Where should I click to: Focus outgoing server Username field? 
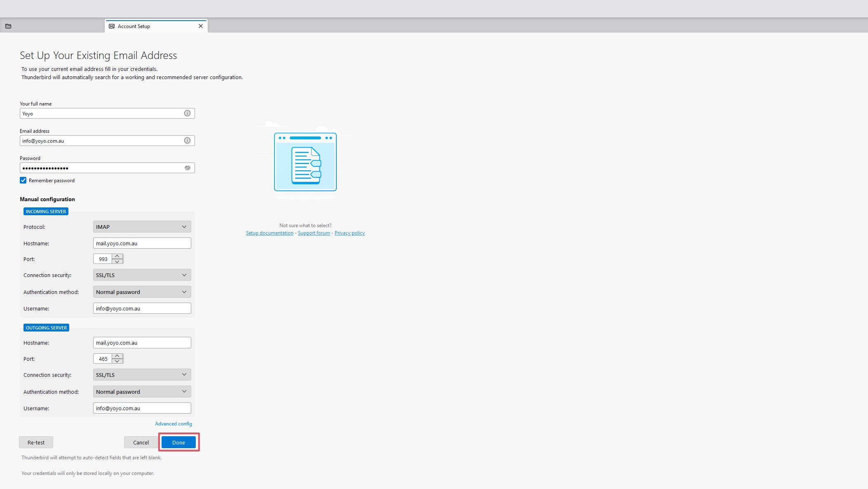pyautogui.click(x=142, y=408)
